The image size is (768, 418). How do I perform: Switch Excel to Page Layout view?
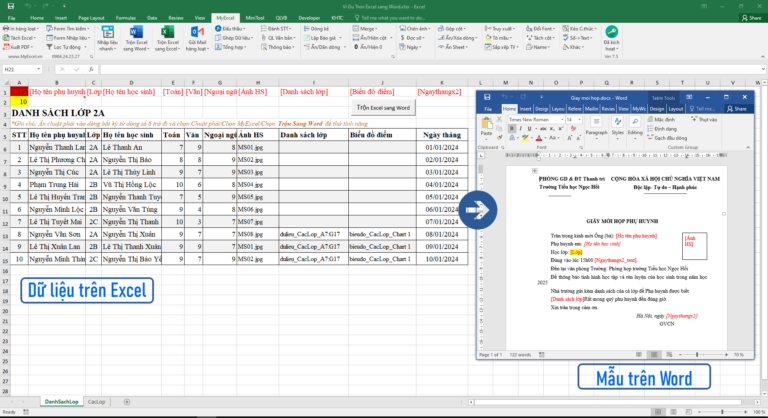point(673,412)
